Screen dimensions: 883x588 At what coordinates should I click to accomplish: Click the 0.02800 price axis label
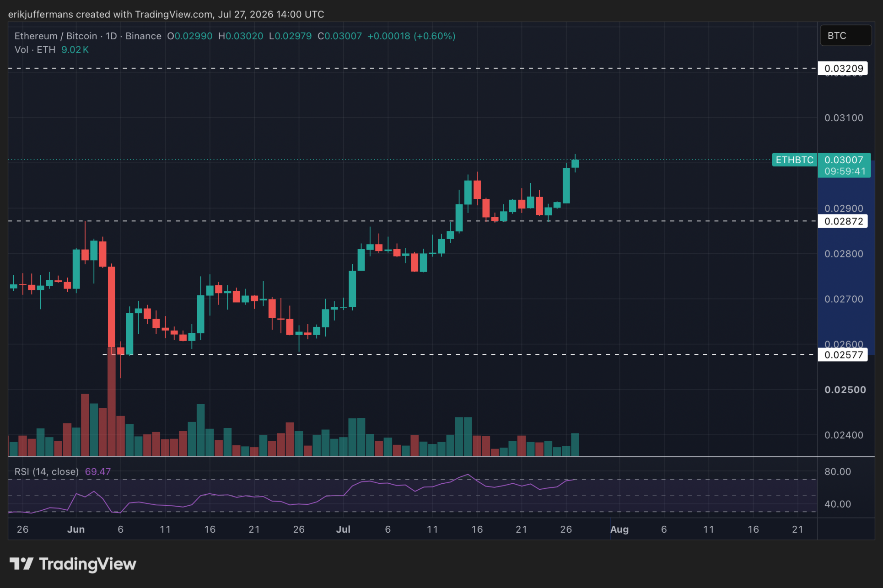tap(844, 254)
